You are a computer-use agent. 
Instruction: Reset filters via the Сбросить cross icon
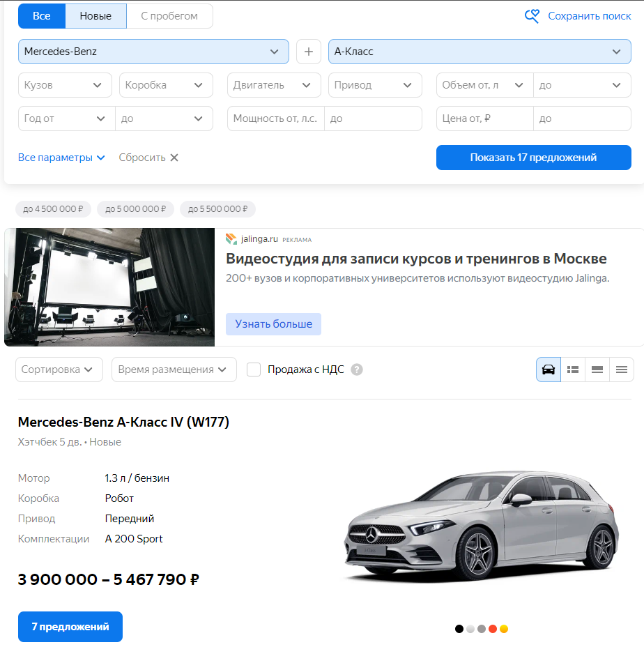pos(174,158)
